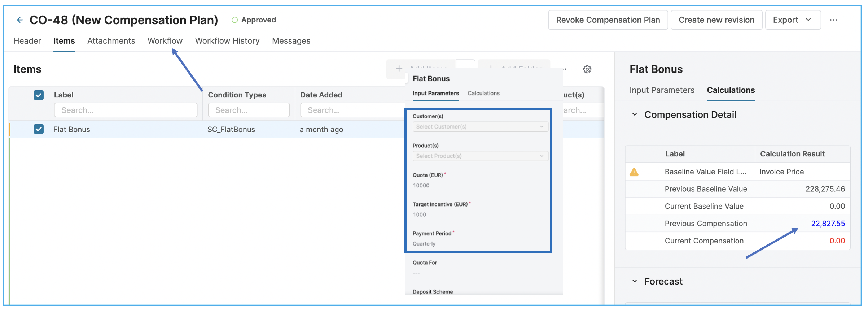Click Revoke Compensation Plan button
Screen dimensions: 868x312
click(x=608, y=20)
